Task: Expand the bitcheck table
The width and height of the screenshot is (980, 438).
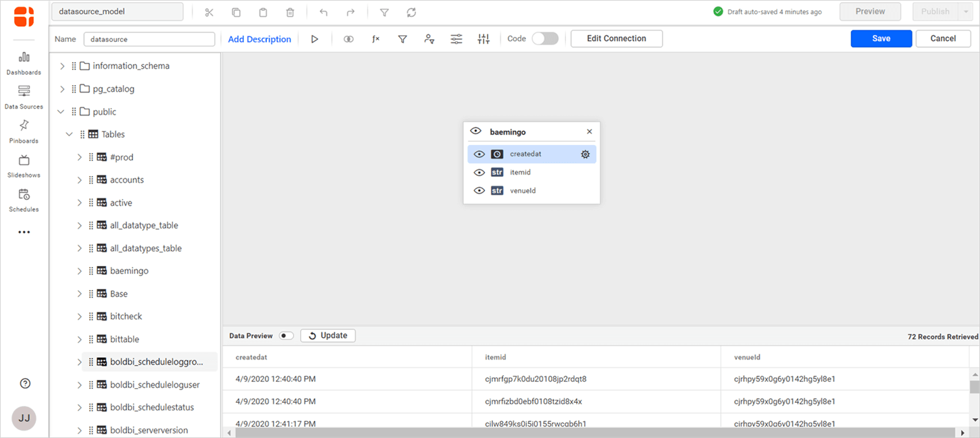Action: pos(79,317)
